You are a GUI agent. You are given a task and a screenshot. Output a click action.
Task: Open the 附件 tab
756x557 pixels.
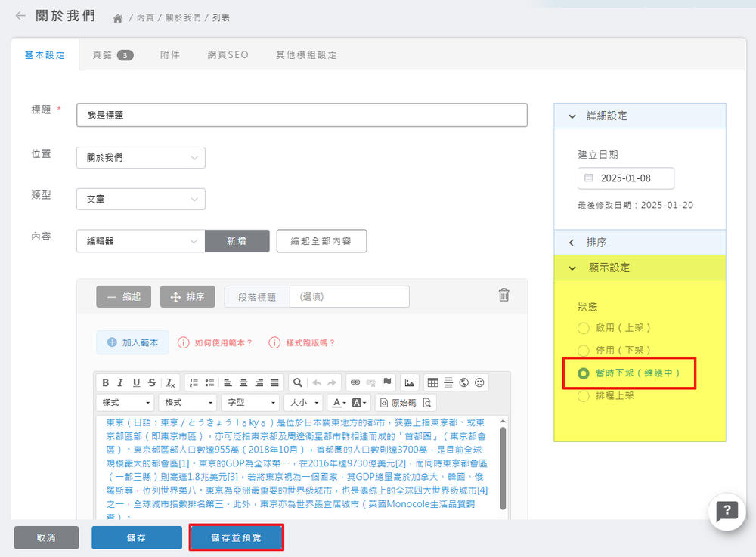(170, 55)
